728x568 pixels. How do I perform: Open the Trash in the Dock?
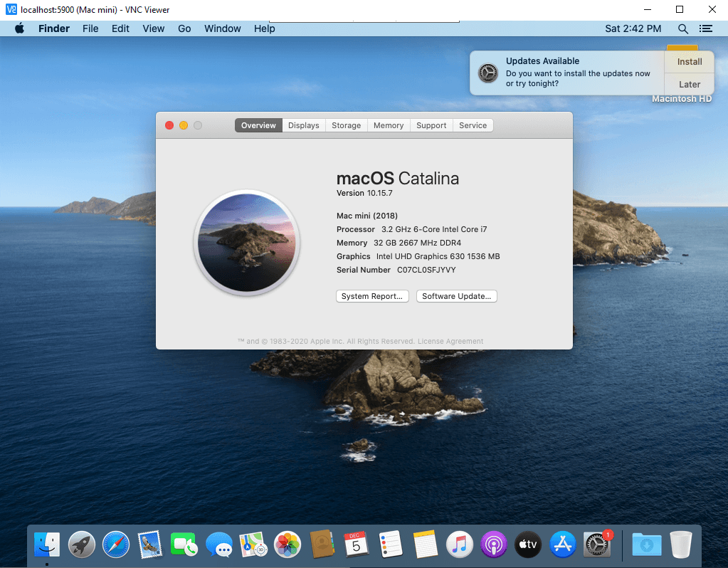tap(680, 545)
